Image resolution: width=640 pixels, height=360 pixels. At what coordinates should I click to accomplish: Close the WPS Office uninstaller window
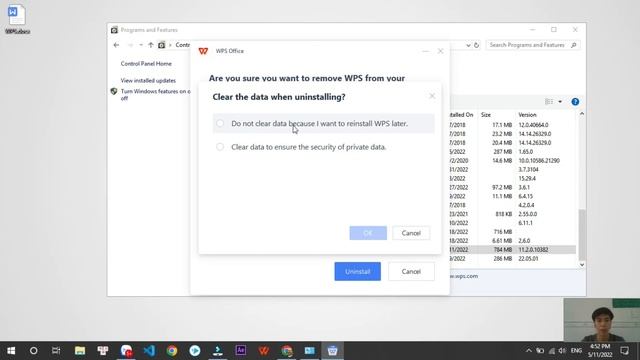pyautogui.click(x=440, y=51)
